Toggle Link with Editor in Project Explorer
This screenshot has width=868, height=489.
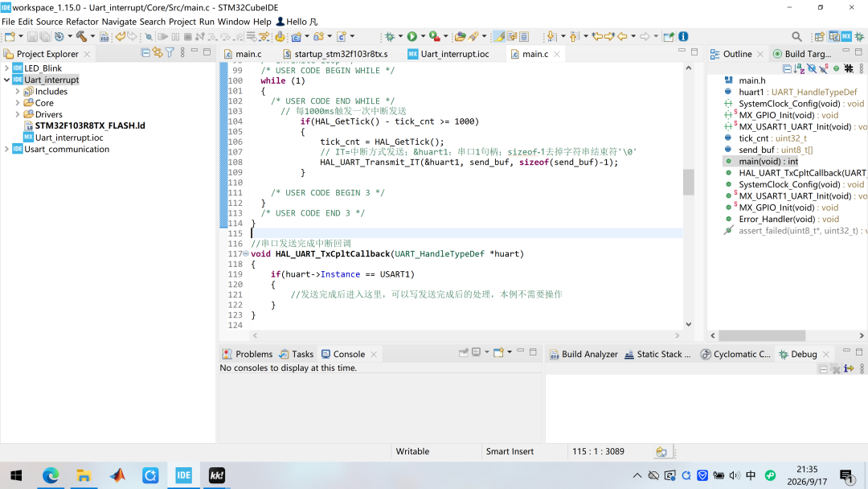coord(158,52)
